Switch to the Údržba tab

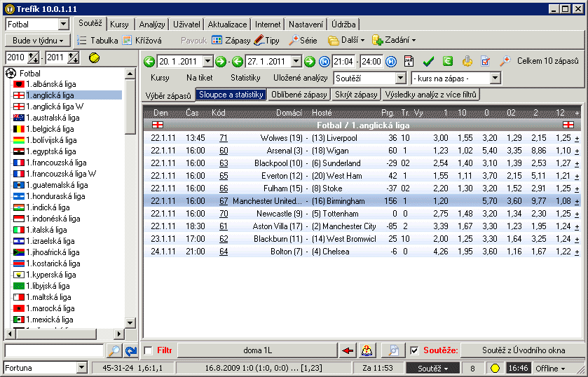pyautogui.click(x=343, y=25)
